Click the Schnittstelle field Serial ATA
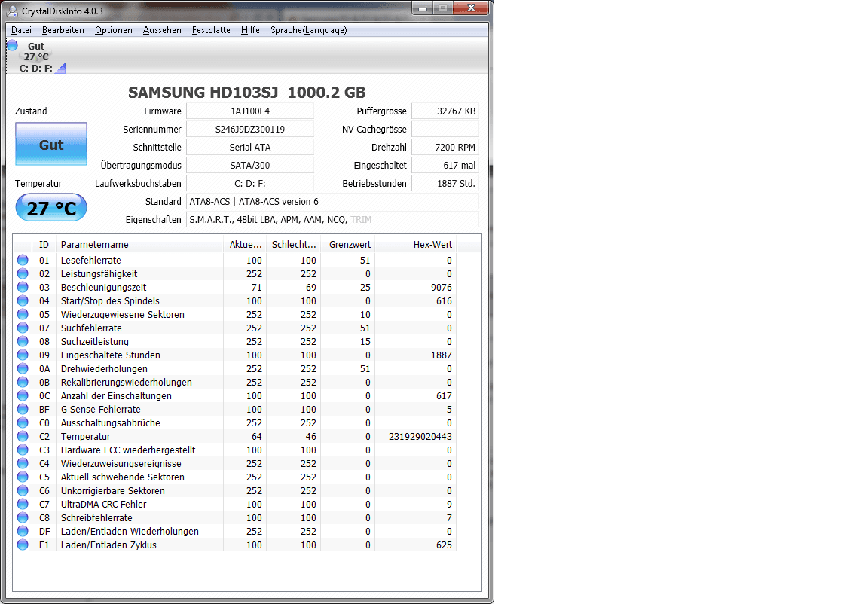 (x=250, y=147)
